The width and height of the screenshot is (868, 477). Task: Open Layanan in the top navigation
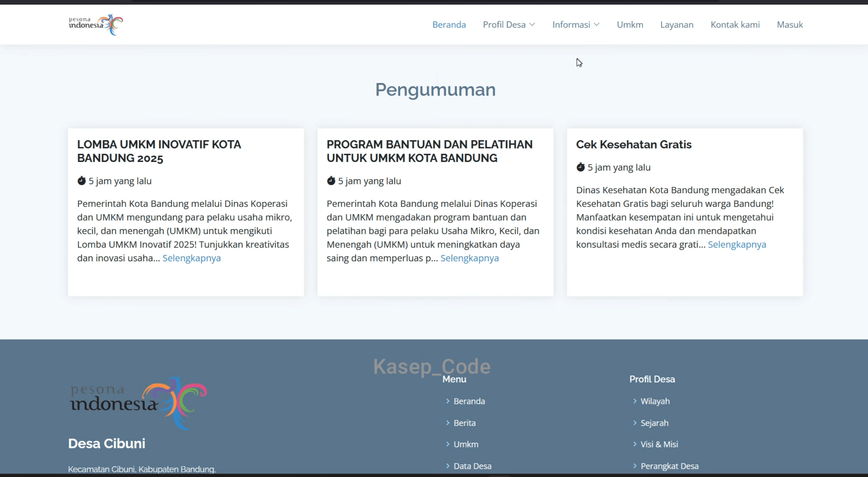click(677, 24)
